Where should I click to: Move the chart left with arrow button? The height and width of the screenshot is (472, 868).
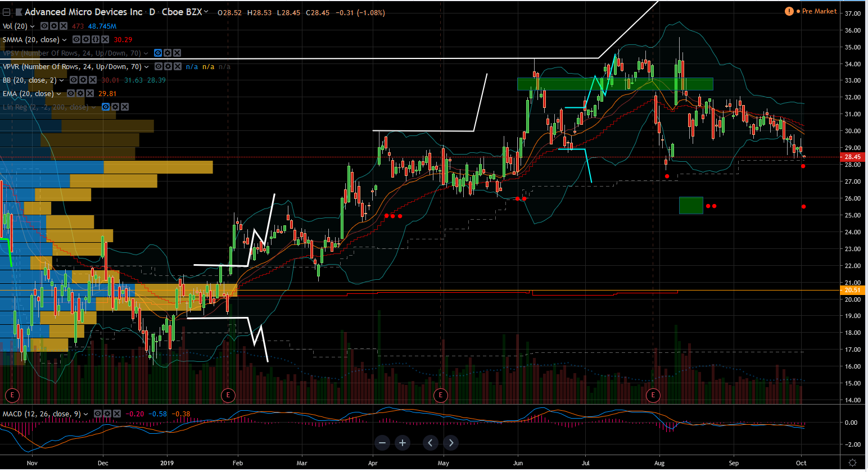point(430,443)
